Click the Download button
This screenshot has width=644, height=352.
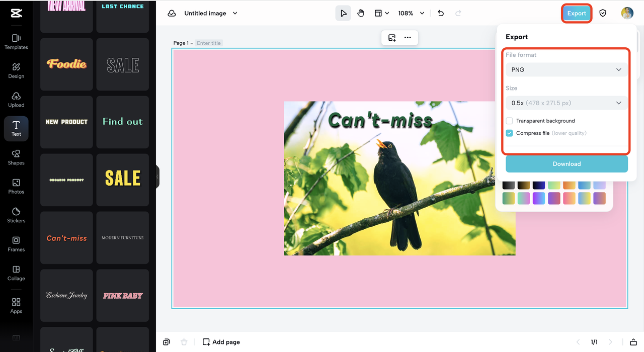click(567, 164)
